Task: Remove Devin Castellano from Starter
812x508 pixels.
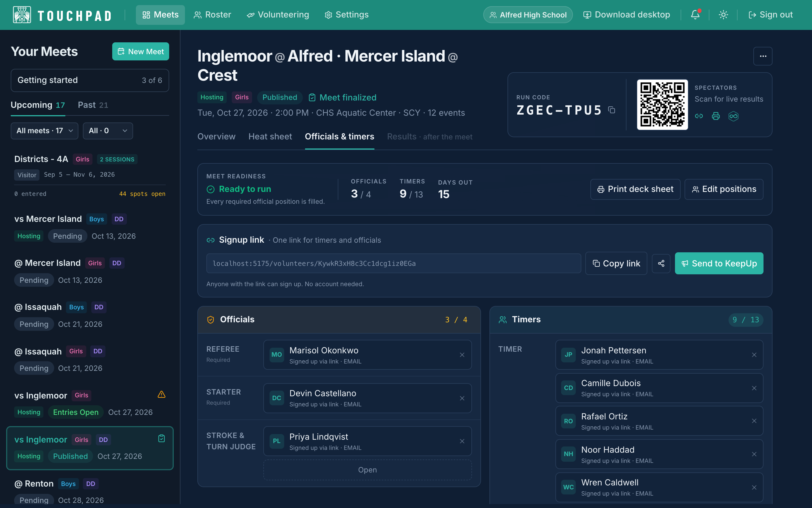Action: 462,398
